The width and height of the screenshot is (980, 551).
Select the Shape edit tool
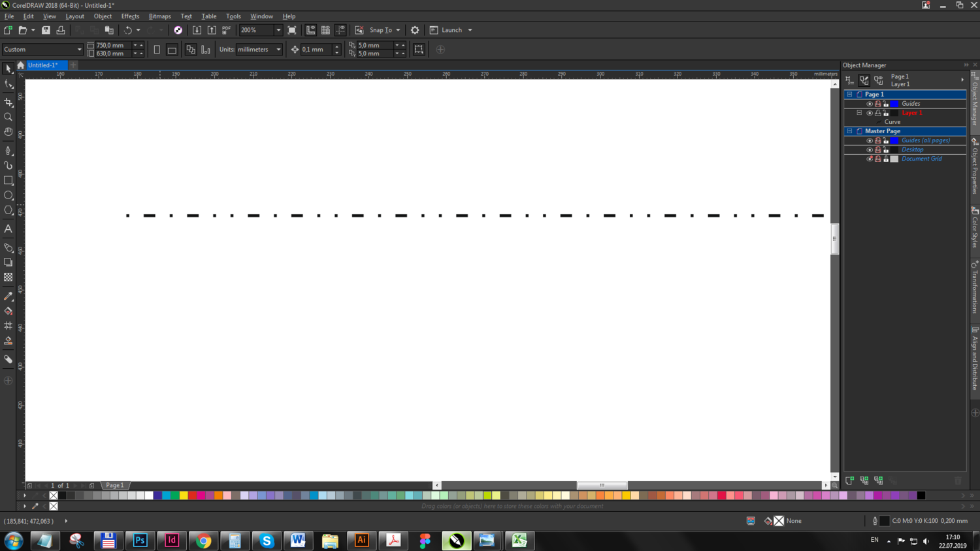(x=8, y=85)
